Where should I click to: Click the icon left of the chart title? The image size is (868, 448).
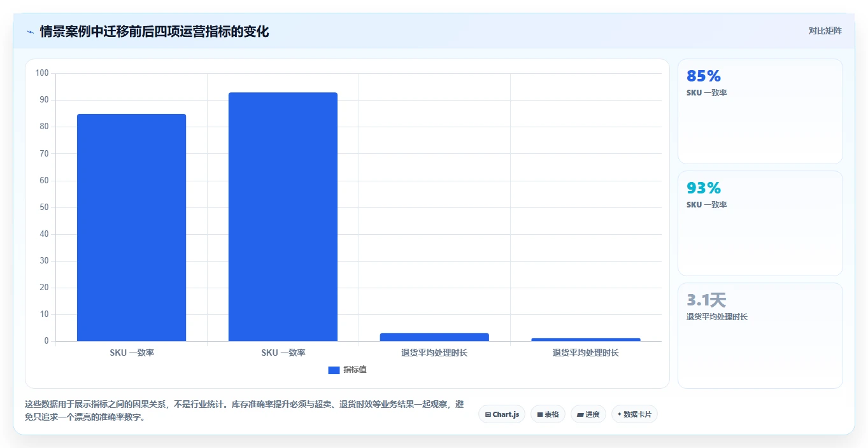click(x=31, y=32)
